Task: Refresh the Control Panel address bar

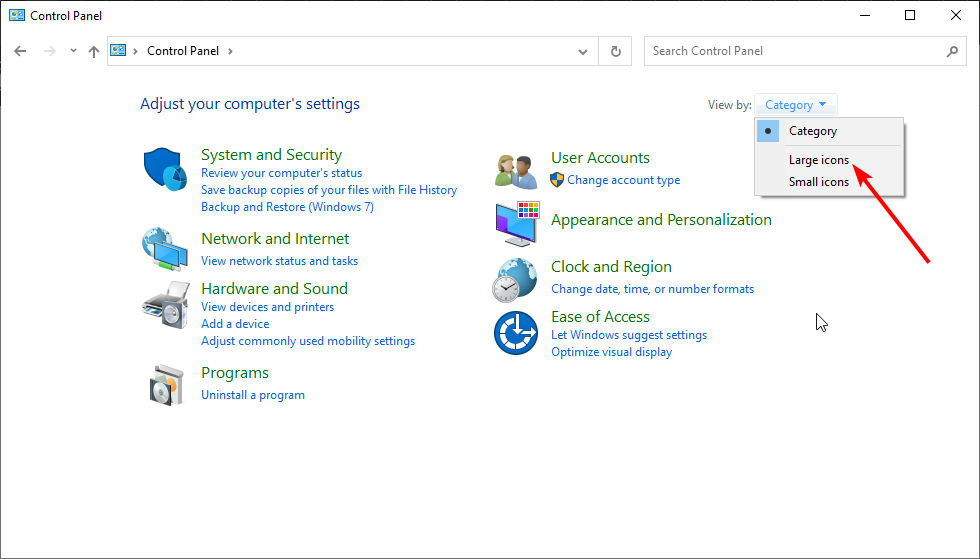Action: click(x=615, y=51)
